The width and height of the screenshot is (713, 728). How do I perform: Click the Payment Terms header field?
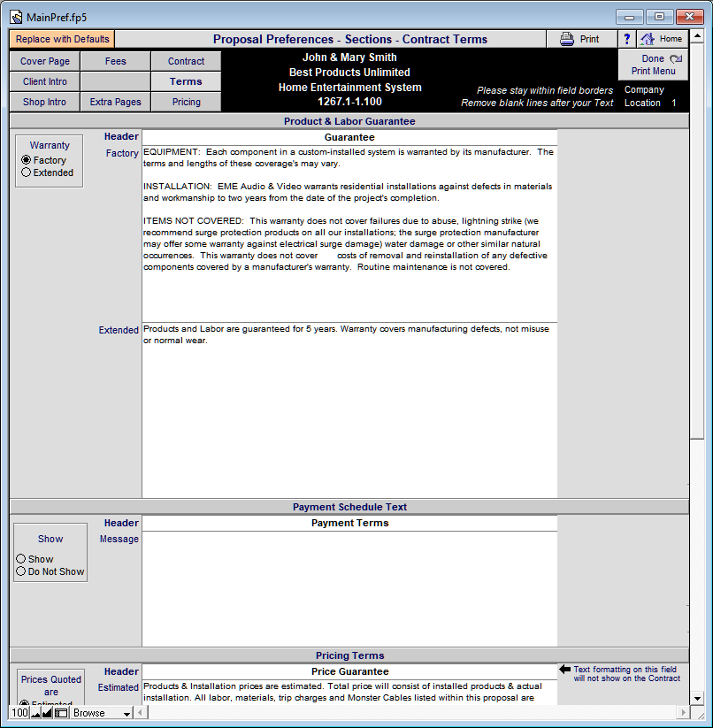tap(349, 523)
